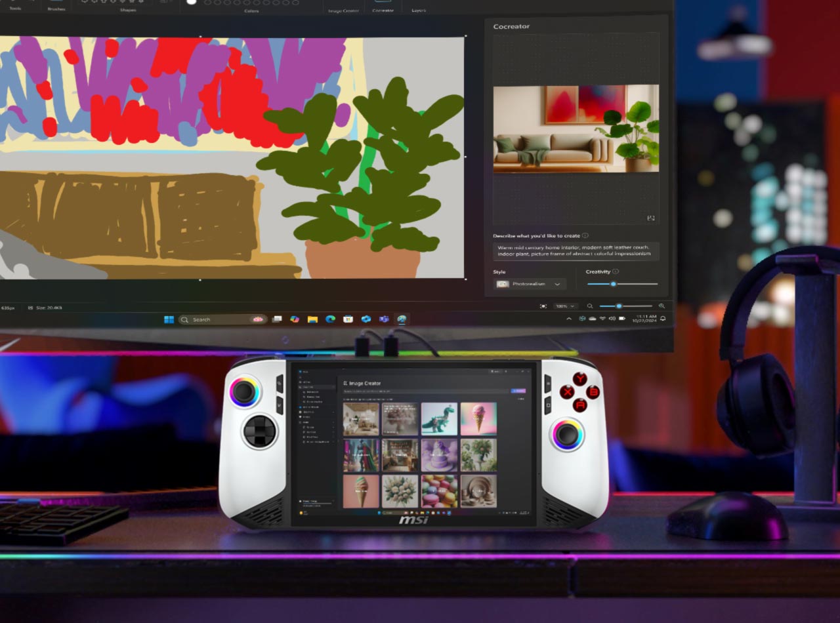
Task: Click the File Explorer taskbar icon
Action: click(312, 319)
